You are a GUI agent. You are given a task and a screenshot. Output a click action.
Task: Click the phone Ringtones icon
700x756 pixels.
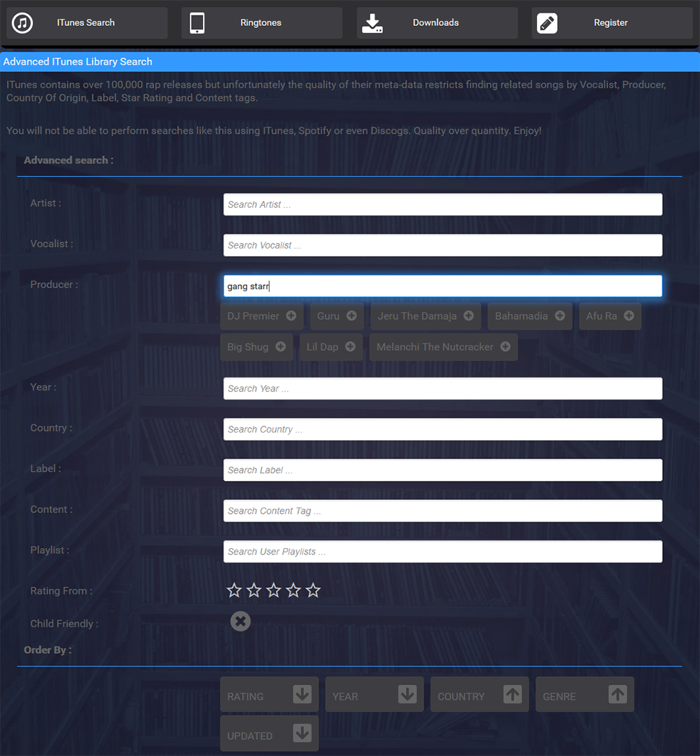[x=197, y=22]
